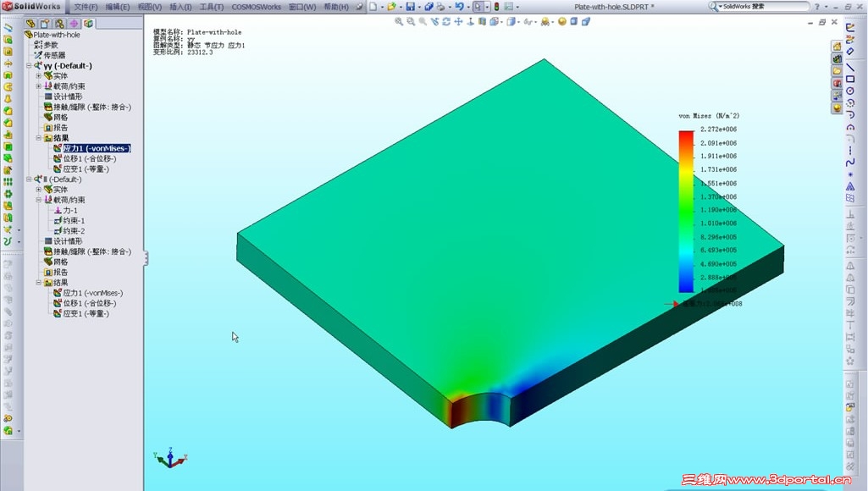Click the Rotate view circular-arrows icon
868x491 pixels.
point(446,22)
